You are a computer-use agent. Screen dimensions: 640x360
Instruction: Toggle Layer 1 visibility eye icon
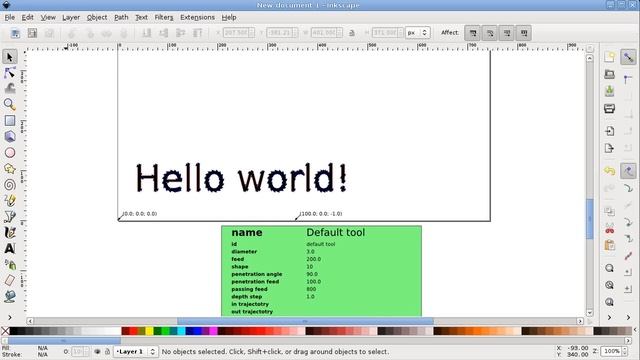97,351
